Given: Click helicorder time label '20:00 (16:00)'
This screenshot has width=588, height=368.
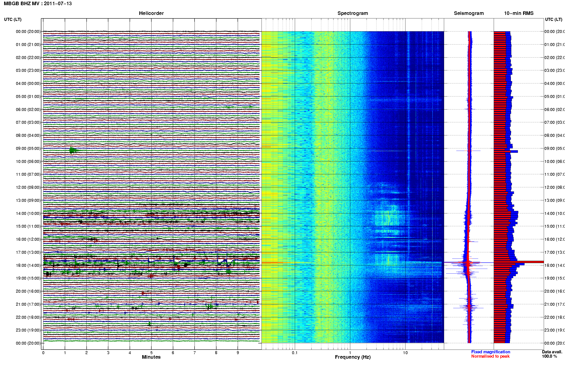Looking at the screenshot, I should [x=28, y=291].
